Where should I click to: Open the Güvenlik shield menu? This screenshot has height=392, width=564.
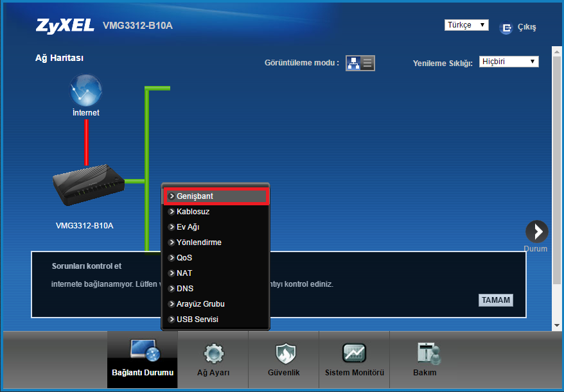284,359
